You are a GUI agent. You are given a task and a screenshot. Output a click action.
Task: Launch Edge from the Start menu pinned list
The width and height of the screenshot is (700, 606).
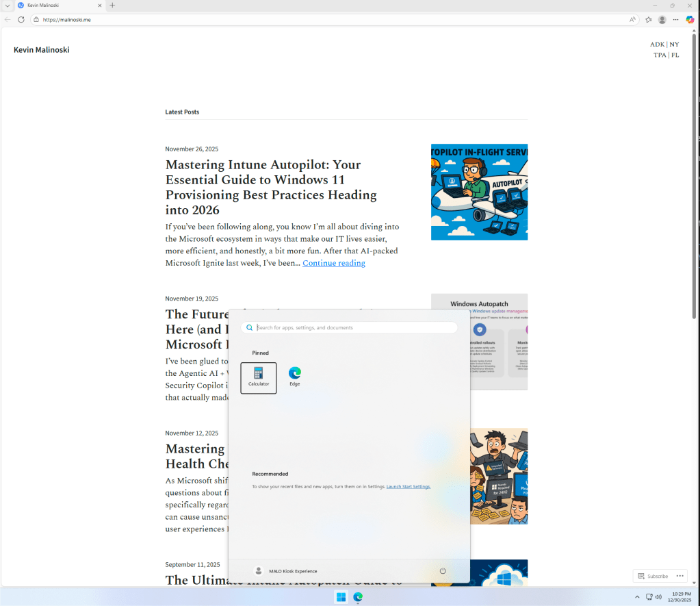294,377
